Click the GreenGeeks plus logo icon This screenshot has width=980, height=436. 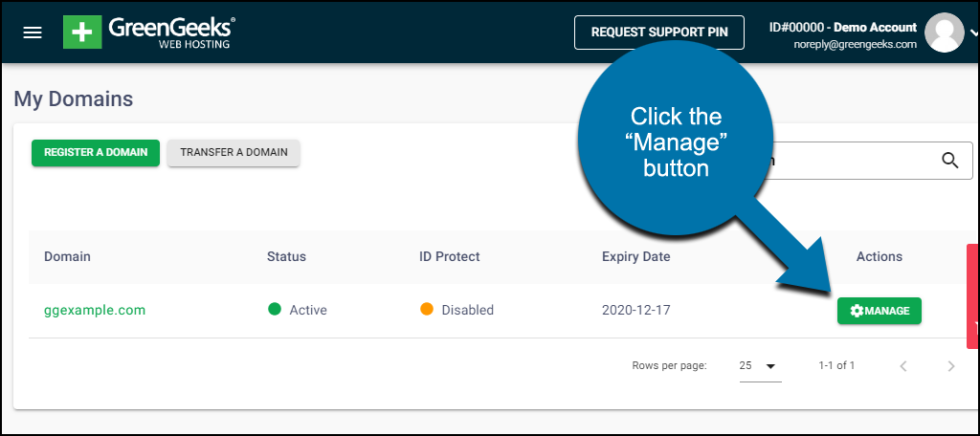click(x=82, y=33)
